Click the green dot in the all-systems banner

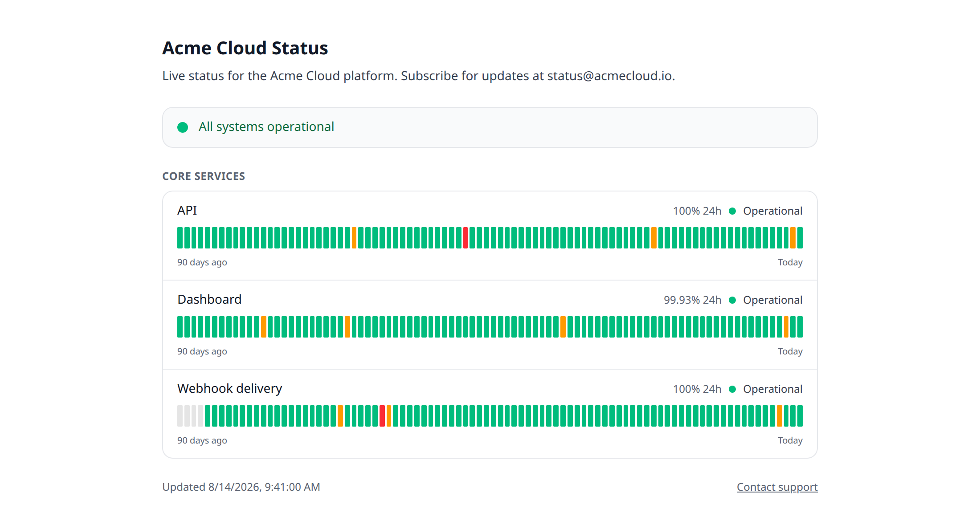tap(183, 127)
